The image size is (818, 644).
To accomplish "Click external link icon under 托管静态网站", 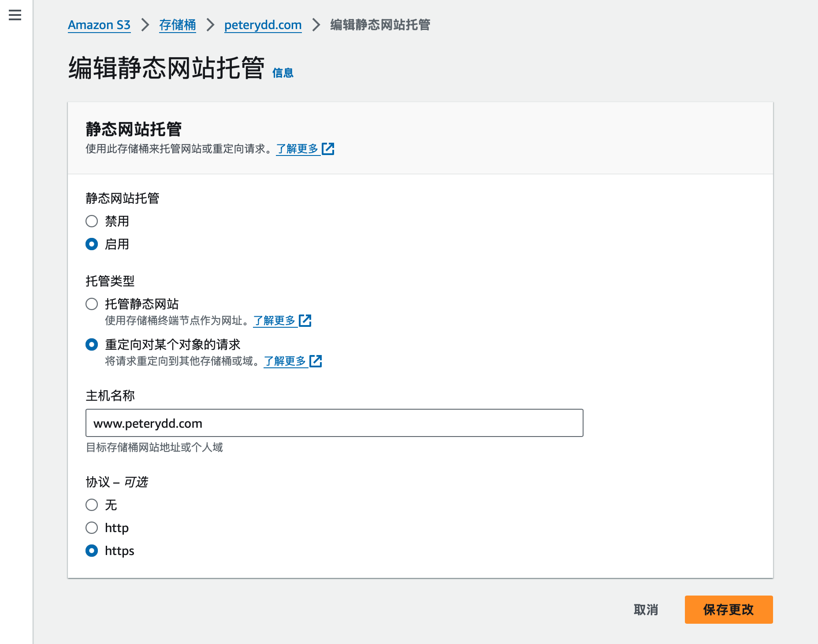I will (305, 321).
